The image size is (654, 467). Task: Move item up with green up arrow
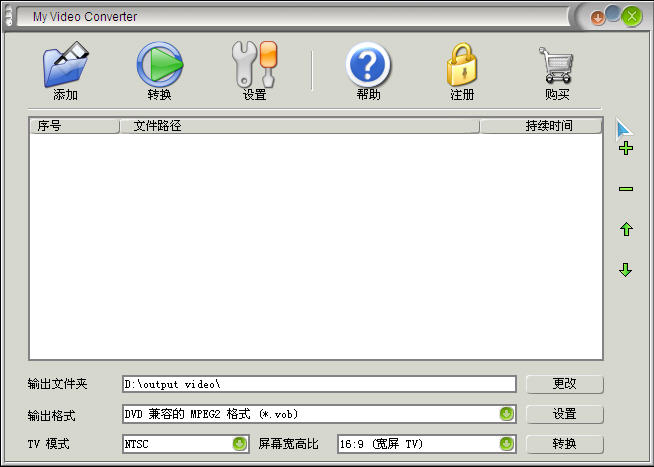tap(626, 229)
